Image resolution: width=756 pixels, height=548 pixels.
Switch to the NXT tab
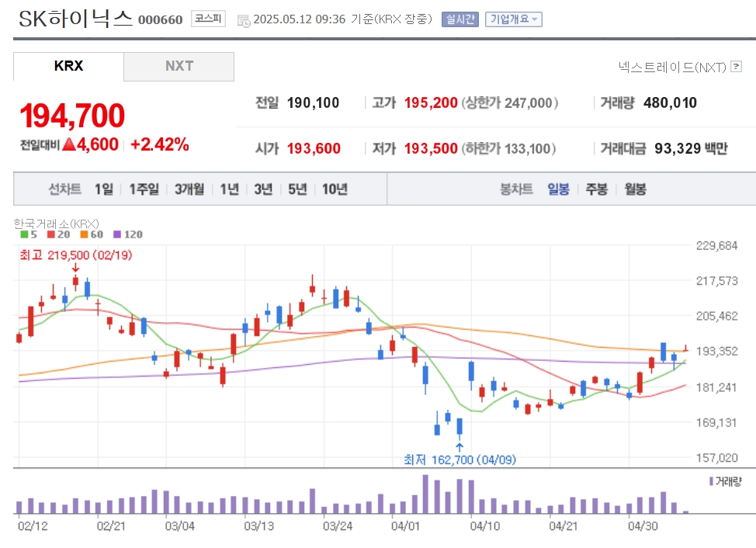[x=179, y=66]
